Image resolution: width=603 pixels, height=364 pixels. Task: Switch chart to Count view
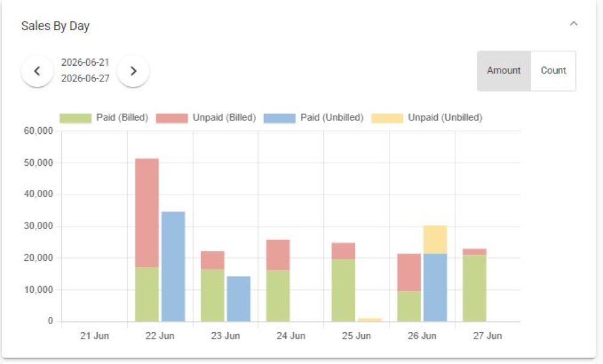click(x=554, y=71)
